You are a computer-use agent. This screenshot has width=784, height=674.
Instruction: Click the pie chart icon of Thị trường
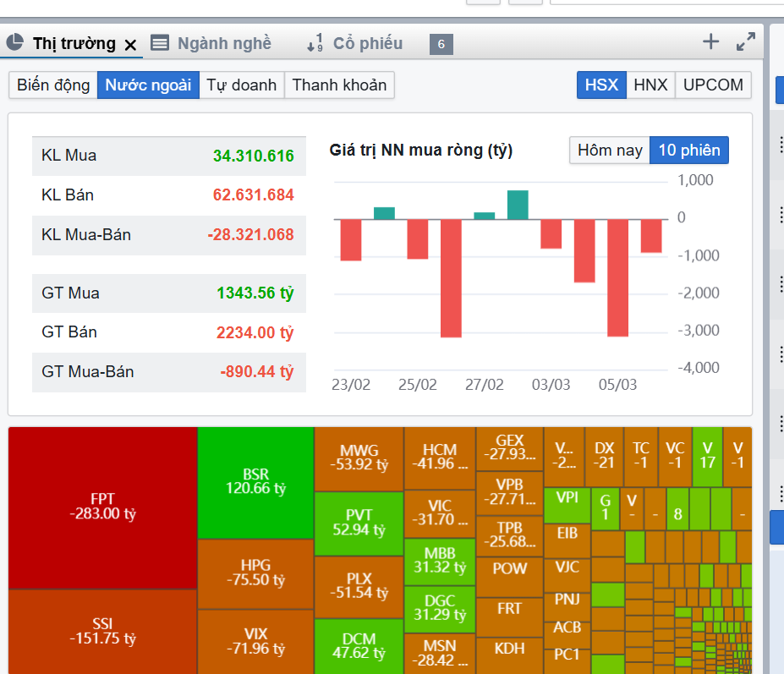[x=14, y=42]
